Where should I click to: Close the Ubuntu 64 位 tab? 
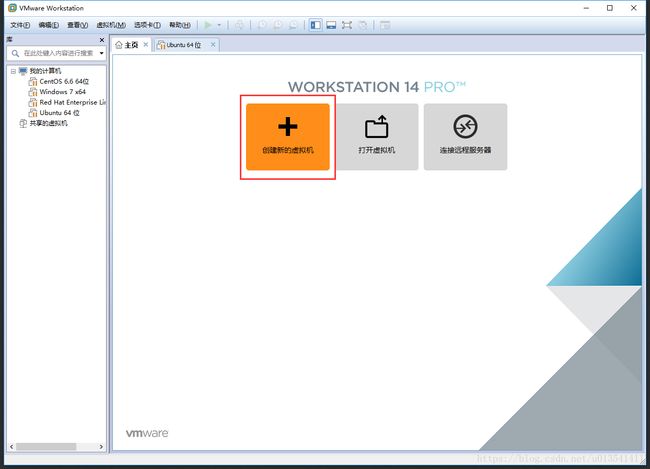tap(213, 44)
